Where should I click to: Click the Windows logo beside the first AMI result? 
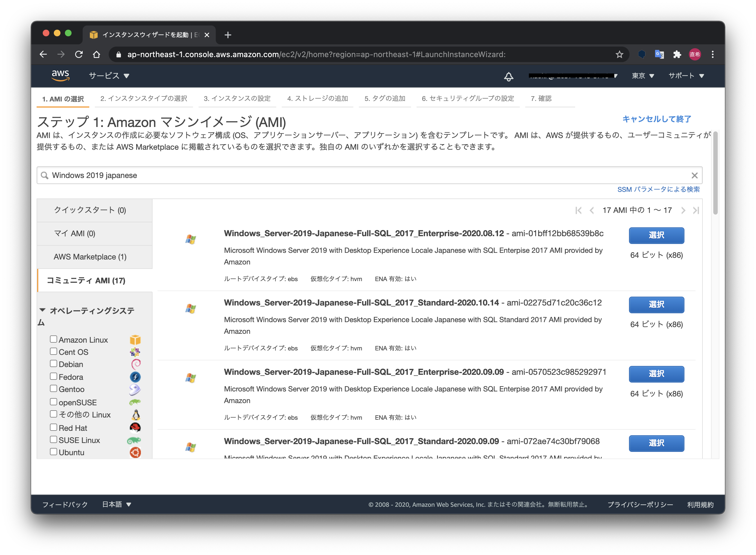(x=191, y=239)
